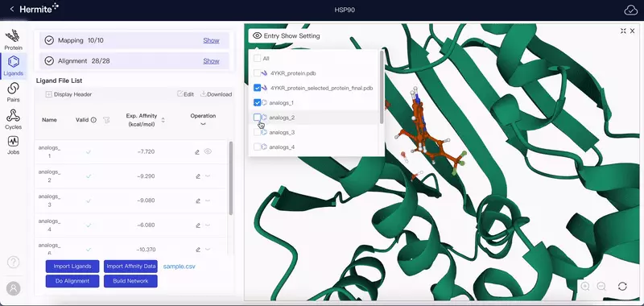Open the sample.csv link
Viewport: 644px width, 306px height.
(179, 267)
